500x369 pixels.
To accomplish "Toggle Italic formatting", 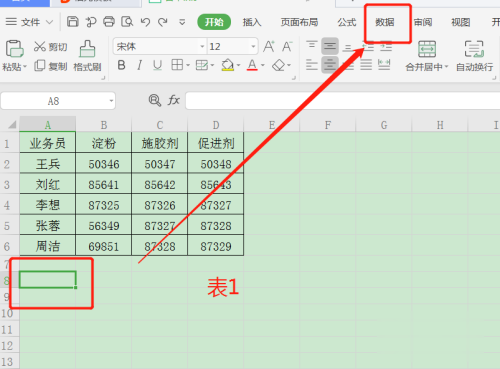I will coord(140,65).
